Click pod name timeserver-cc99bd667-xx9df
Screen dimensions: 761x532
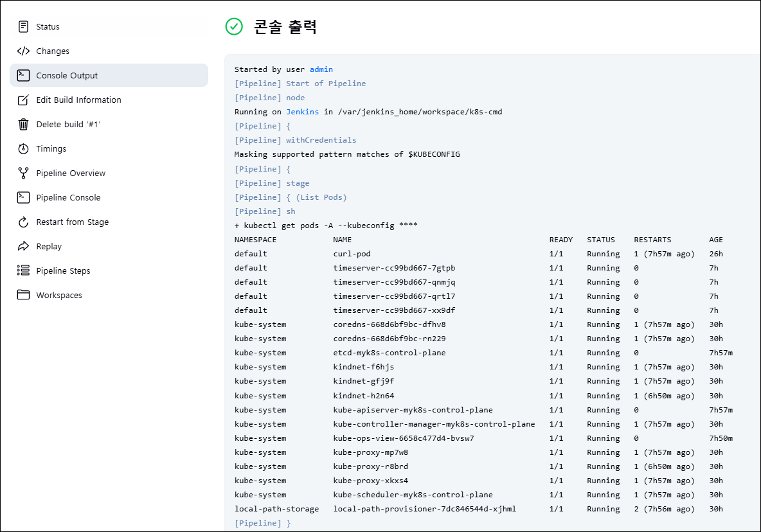click(394, 310)
